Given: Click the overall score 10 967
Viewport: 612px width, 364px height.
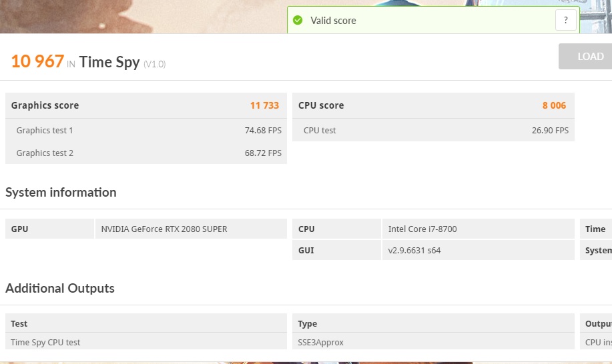Looking at the screenshot, I should 37,62.
